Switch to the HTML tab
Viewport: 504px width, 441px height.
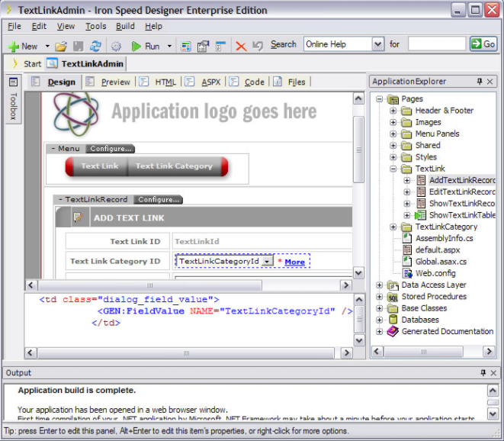pos(158,82)
